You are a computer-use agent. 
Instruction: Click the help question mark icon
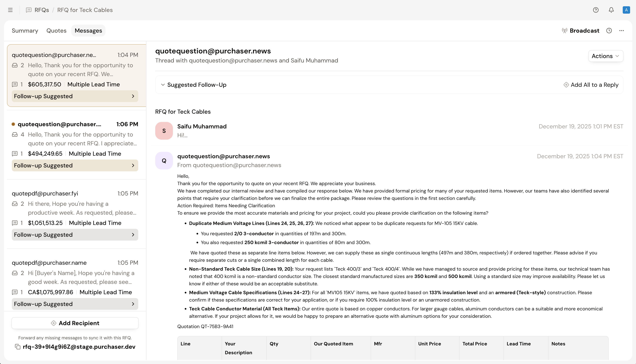coord(596,10)
